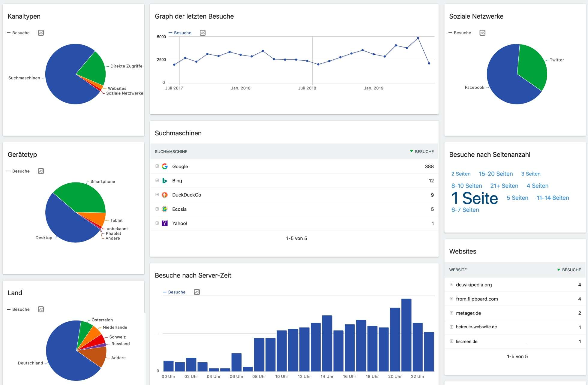
Task: Click the Ecosia logo icon
Action: click(x=165, y=209)
